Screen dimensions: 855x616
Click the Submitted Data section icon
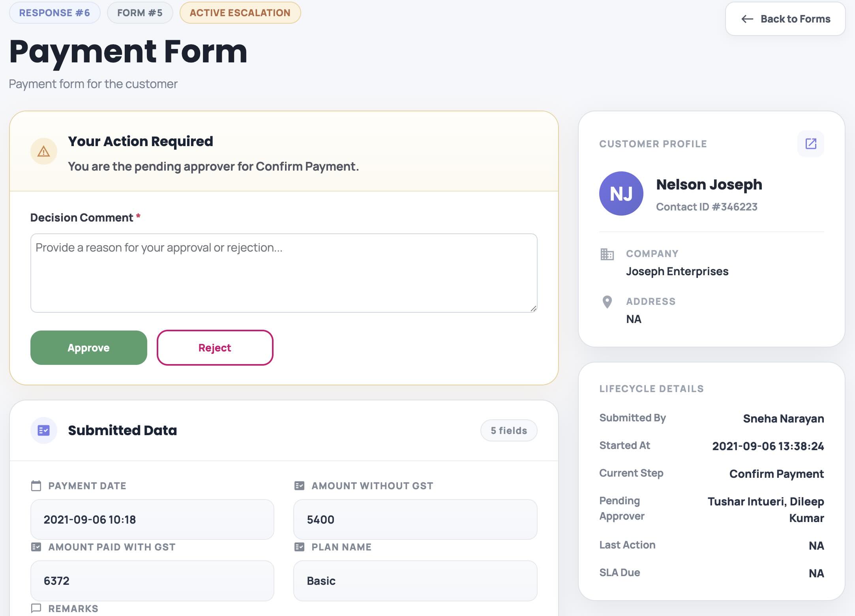coord(44,430)
